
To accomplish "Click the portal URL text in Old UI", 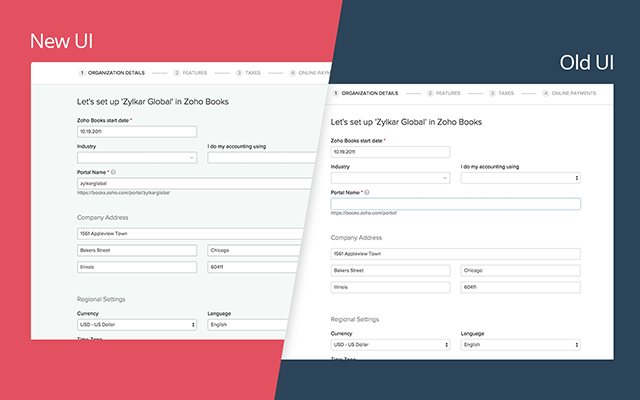I will click(364, 213).
